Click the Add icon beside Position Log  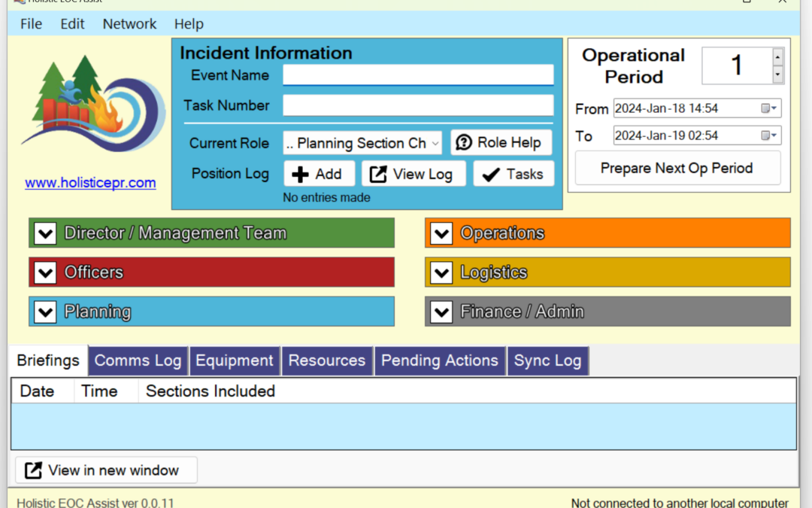pyautogui.click(x=298, y=174)
